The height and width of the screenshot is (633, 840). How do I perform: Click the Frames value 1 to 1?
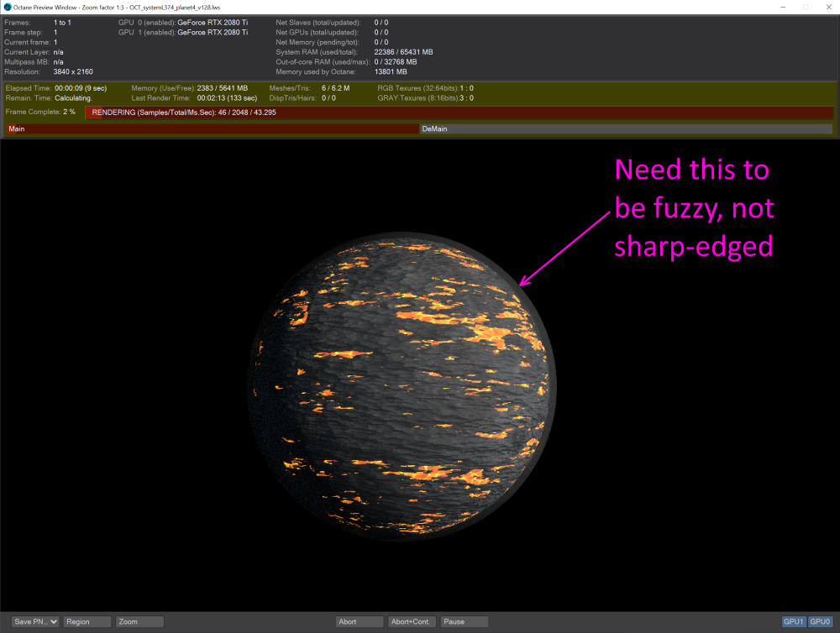(62, 23)
